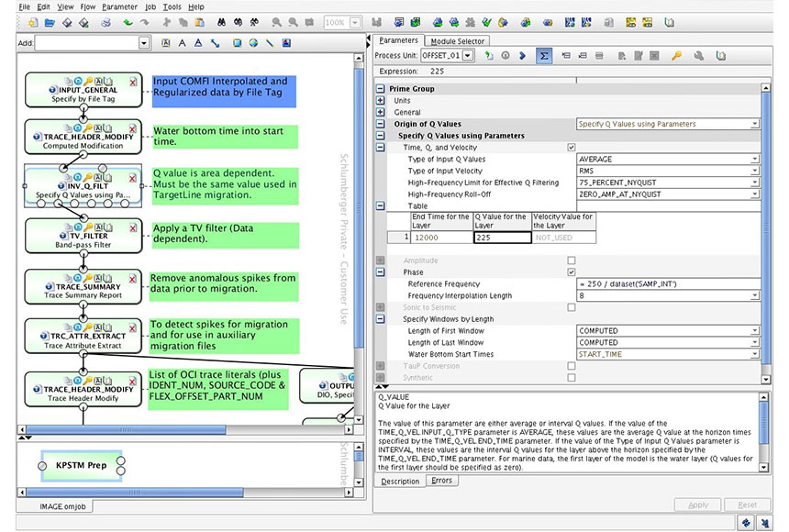Click the Undo arrow in the toolbar

coord(128,22)
